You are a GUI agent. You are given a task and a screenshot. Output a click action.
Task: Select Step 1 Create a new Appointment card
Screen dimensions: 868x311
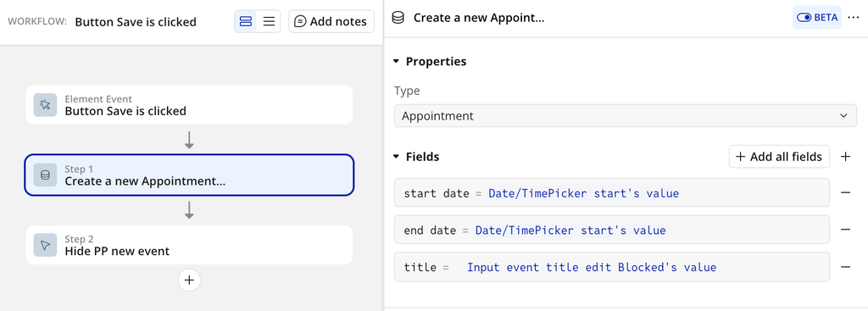coord(189,175)
